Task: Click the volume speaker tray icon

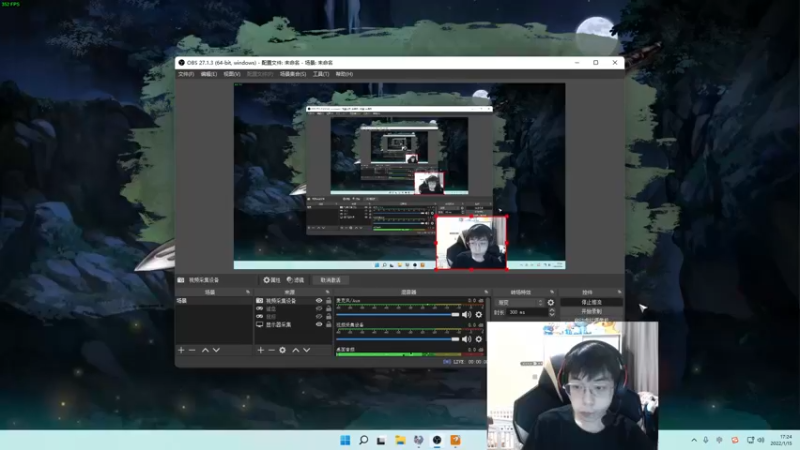Action: (761, 440)
